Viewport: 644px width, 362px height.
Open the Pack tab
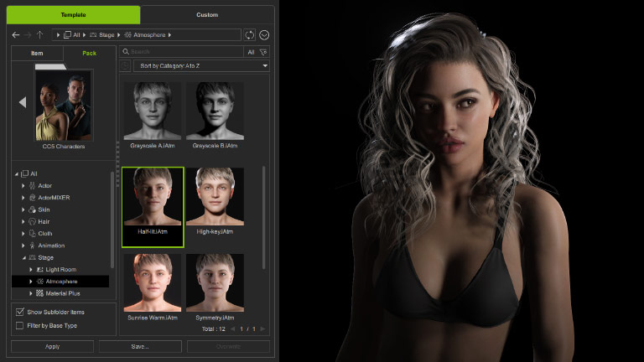[89, 54]
